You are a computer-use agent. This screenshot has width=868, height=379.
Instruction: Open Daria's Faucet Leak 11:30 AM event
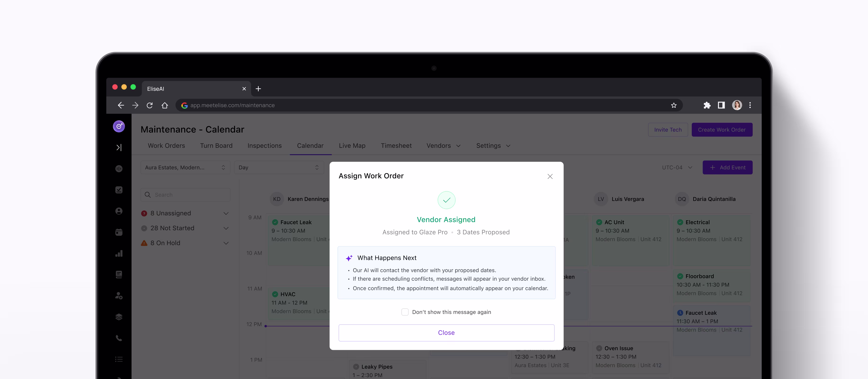point(711,330)
